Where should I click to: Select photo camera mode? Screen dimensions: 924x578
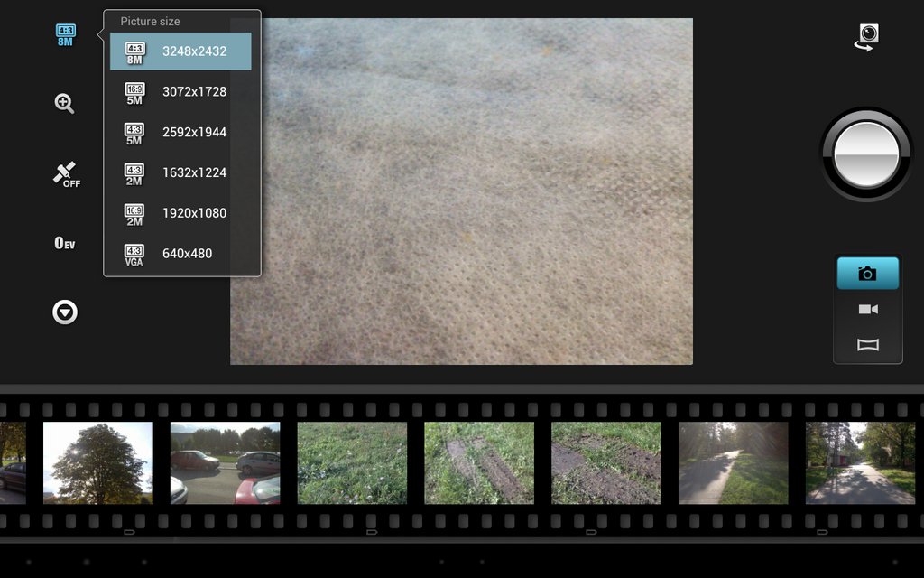click(x=867, y=274)
